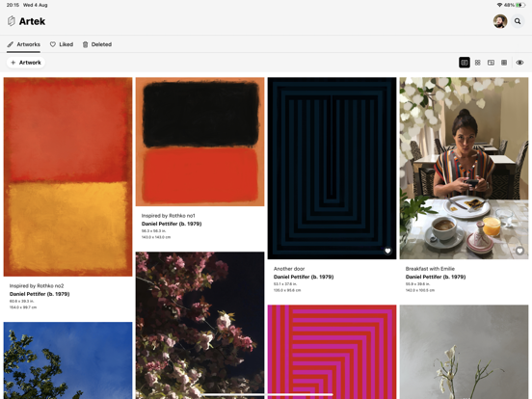Screen dimensions: 532x399
Task: Select the dense grid view icon
Action: [x=504, y=63]
